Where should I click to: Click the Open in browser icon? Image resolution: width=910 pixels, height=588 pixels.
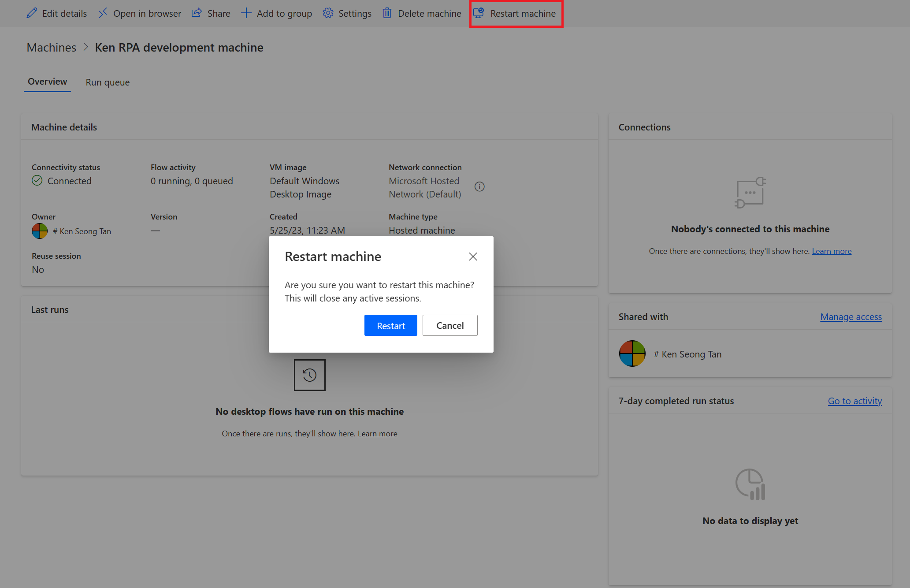coord(102,13)
